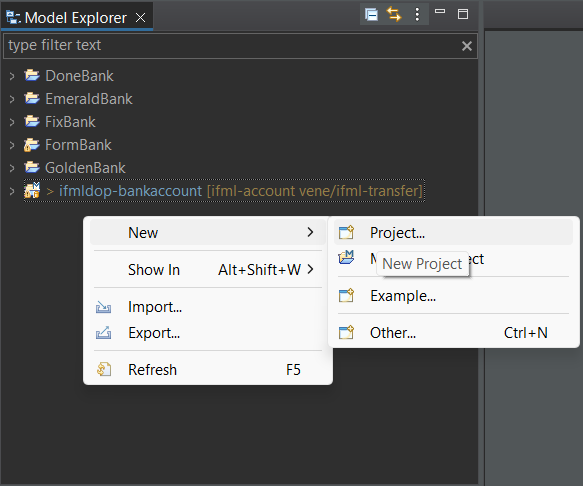Viewport: 583px width, 486px height.
Task: Expand the FixBank tree node
Action: [12, 122]
